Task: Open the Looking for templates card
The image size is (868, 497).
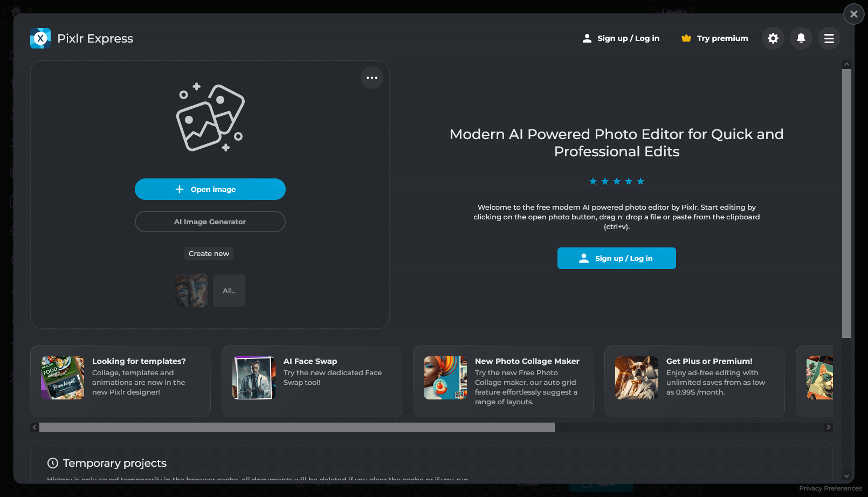Action: pyautogui.click(x=120, y=381)
